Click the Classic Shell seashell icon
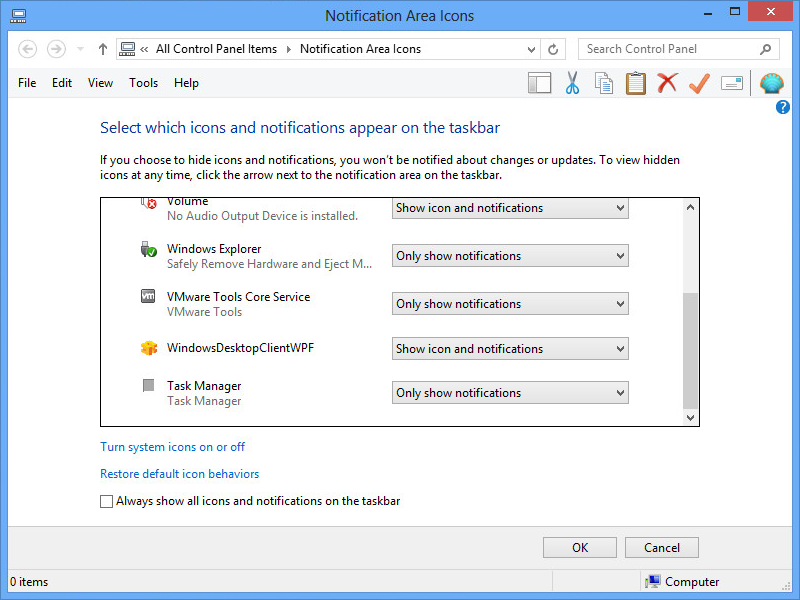 coord(771,83)
